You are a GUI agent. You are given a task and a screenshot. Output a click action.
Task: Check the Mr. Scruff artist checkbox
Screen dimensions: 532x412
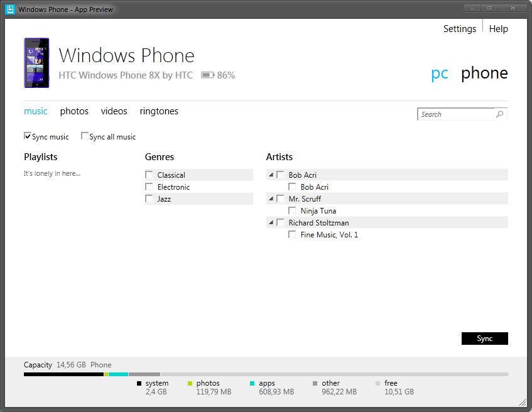tap(280, 198)
